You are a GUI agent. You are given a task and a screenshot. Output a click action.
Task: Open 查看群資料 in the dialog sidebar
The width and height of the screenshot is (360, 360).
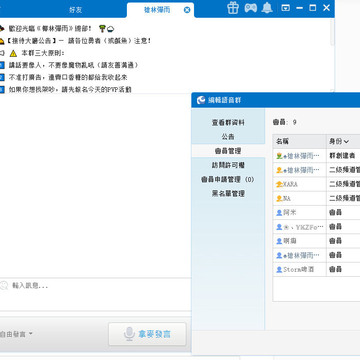point(228,122)
